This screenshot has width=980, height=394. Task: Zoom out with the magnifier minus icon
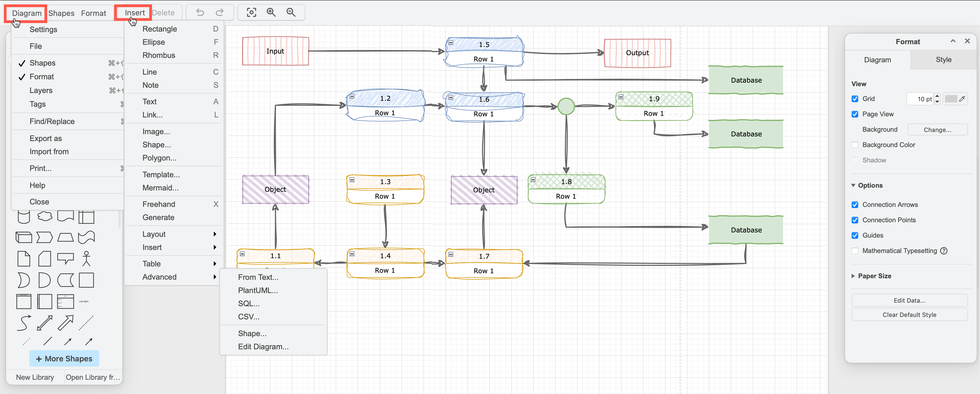point(291,13)
